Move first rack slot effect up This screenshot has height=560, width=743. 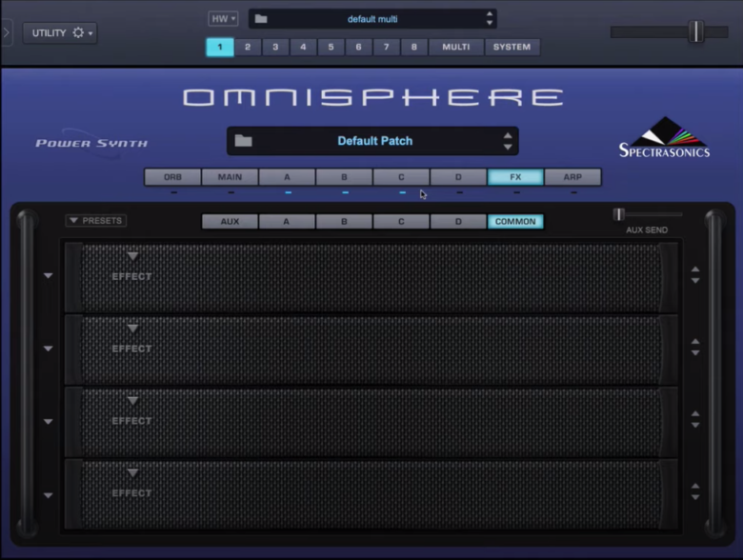point(695,270)
